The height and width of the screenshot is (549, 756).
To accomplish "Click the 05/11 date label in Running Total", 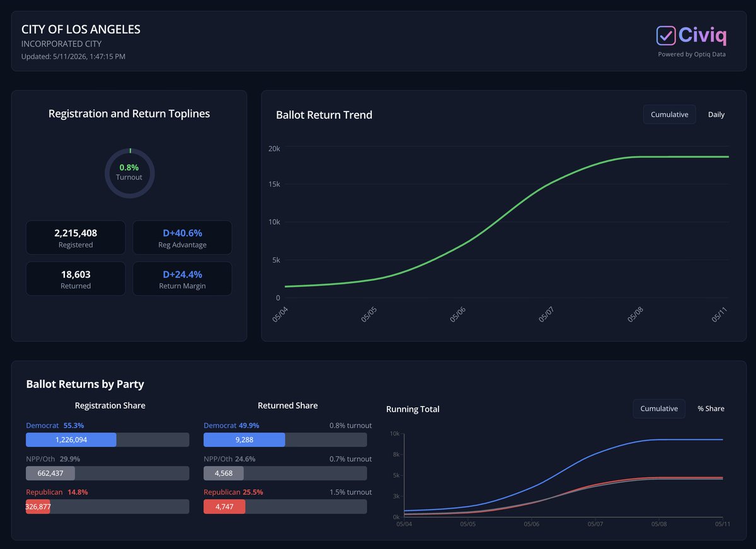I will 722,523.
